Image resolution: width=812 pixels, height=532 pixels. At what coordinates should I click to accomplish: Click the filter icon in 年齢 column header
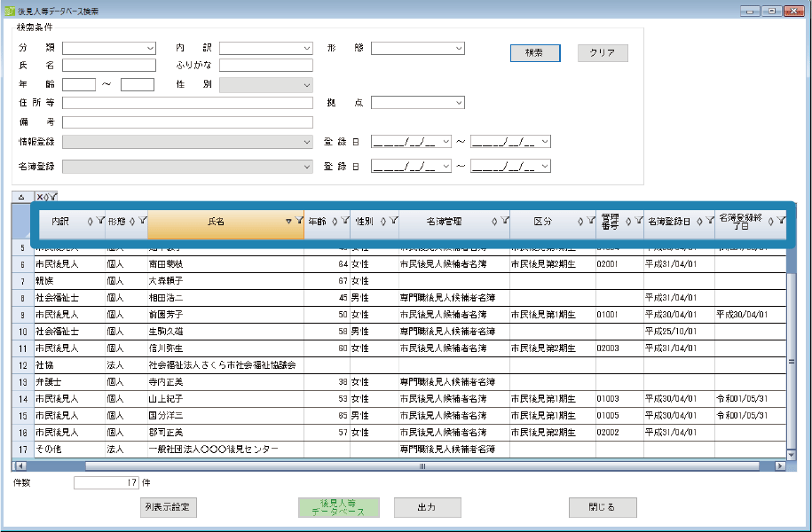coord(344,222)
